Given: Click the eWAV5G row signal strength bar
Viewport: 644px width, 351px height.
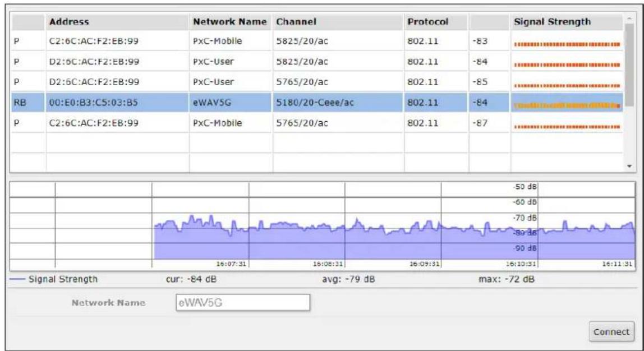Looking at the screenshot, I should [567, 106].
